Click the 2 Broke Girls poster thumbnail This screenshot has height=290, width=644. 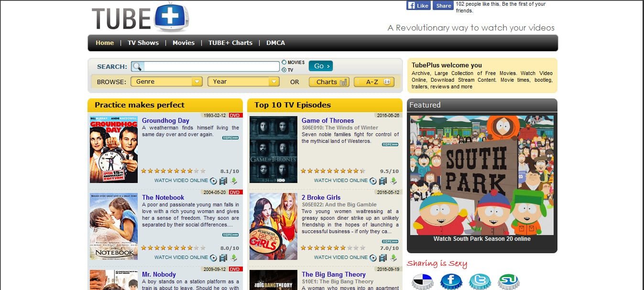(273, 226)
